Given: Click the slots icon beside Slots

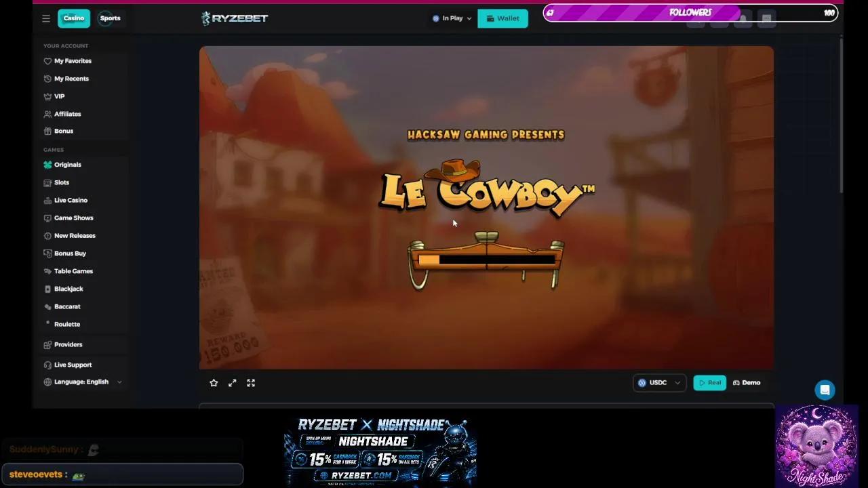Looking at the screenshot, I should point(47,182).
